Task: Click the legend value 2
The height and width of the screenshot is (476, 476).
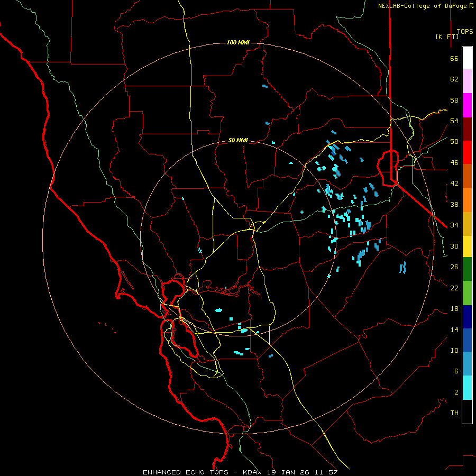Action: pyautogui.click(x=456, y=392)
